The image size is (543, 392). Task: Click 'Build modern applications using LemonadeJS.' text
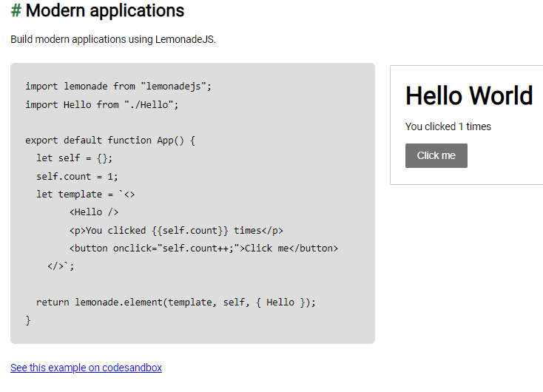point(113,39)
